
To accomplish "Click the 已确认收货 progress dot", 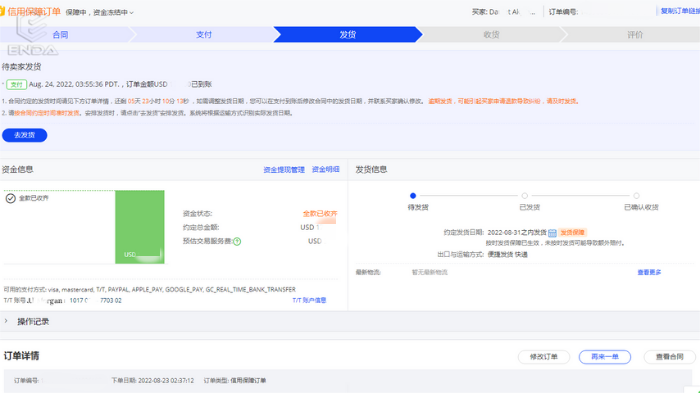I will coord(636,196).
